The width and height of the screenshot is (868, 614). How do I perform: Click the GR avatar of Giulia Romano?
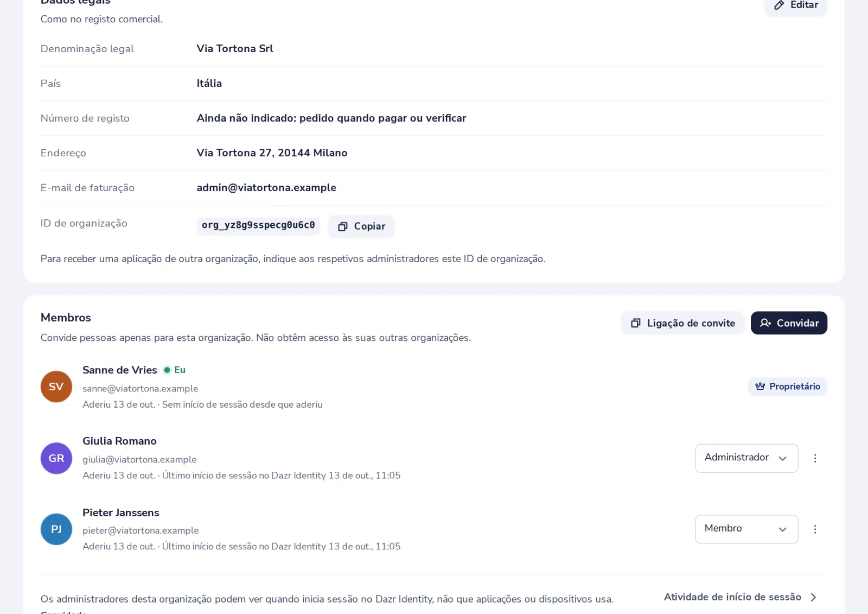click(x=56, y=458)
